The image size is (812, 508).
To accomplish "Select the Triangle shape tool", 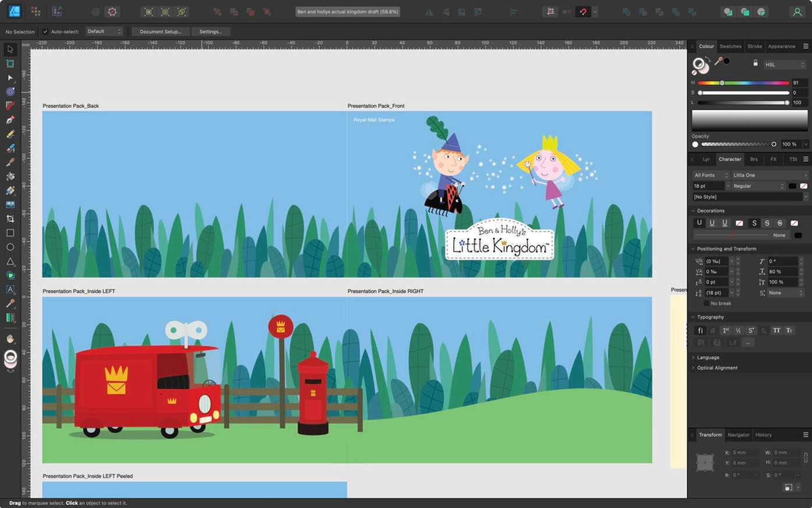I will [x=10, y=261].
